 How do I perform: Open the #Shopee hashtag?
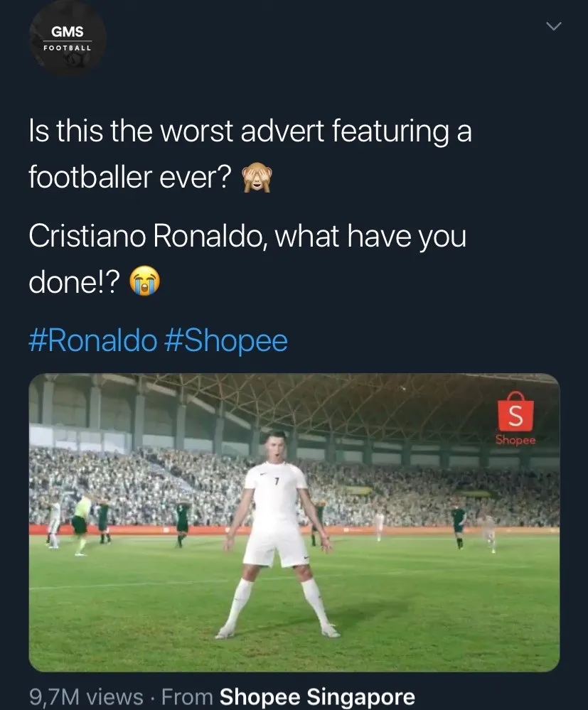click(226, 340)
